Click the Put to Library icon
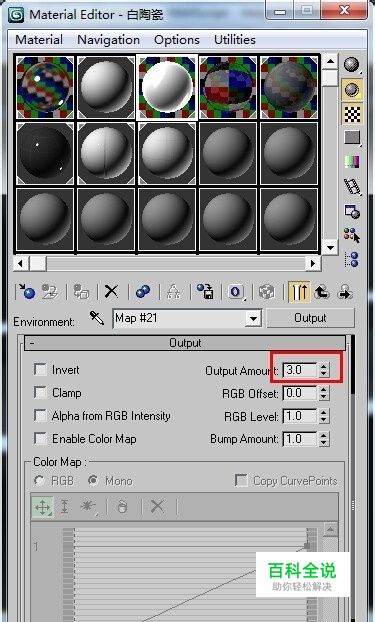 (x=205, y=292)
